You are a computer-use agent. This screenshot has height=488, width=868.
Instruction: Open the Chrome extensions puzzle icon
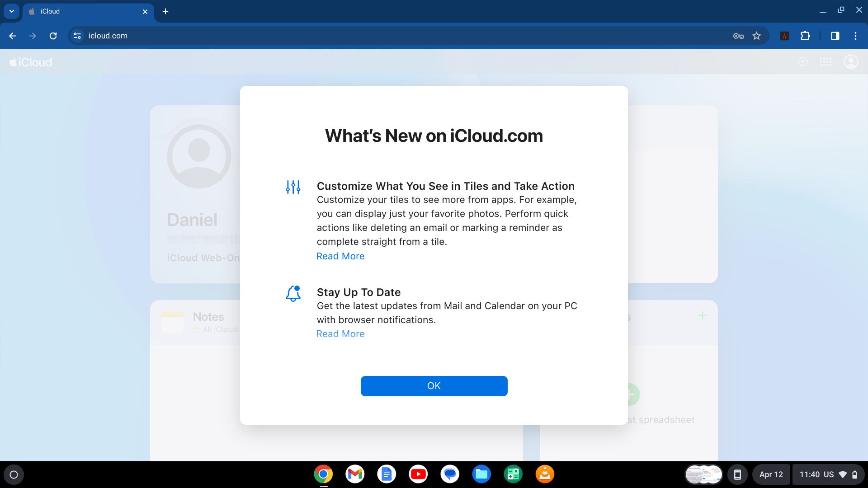[806, 36]
